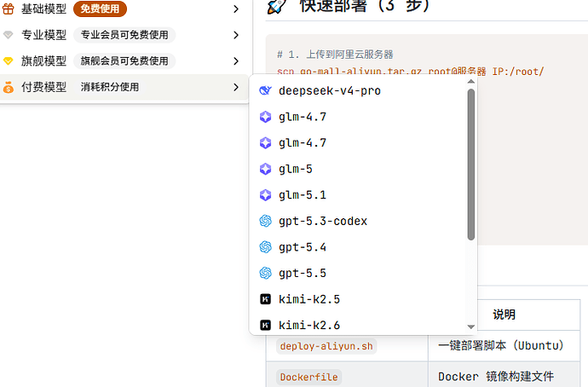The width and height of the screenshot is (588, 387).
Task: Click the Kimi icon beside kimi-k2.6
Action: [266, 325]
